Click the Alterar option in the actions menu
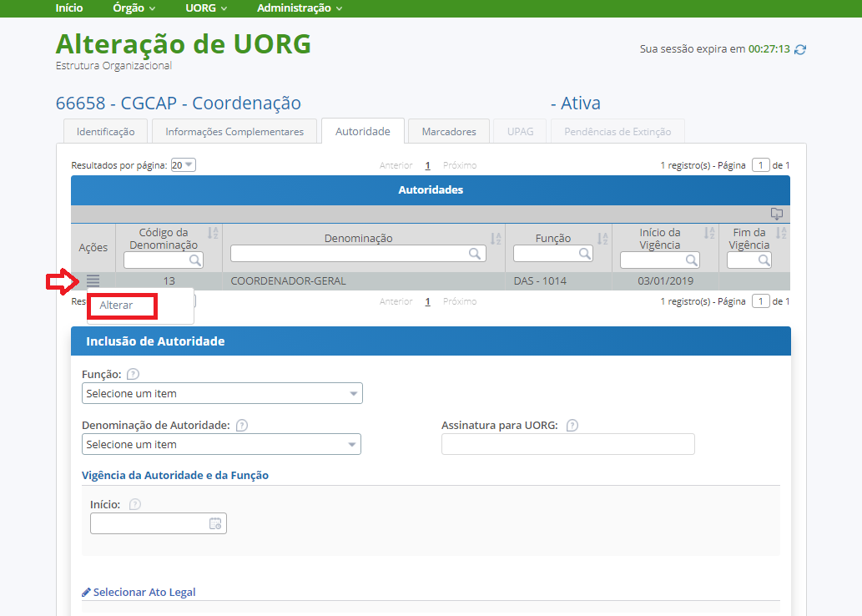Image resolution: width=862 pixels, height=616 pixels. 122,306
